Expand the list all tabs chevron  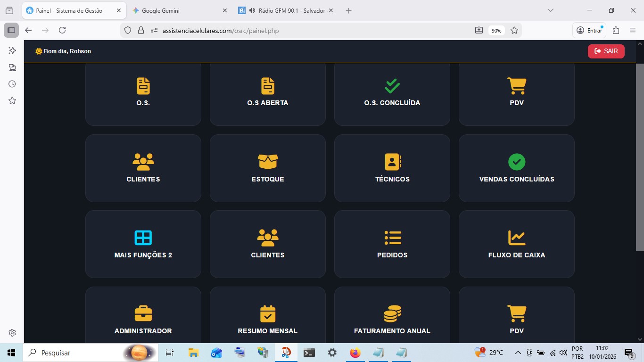tap(550, 10)
